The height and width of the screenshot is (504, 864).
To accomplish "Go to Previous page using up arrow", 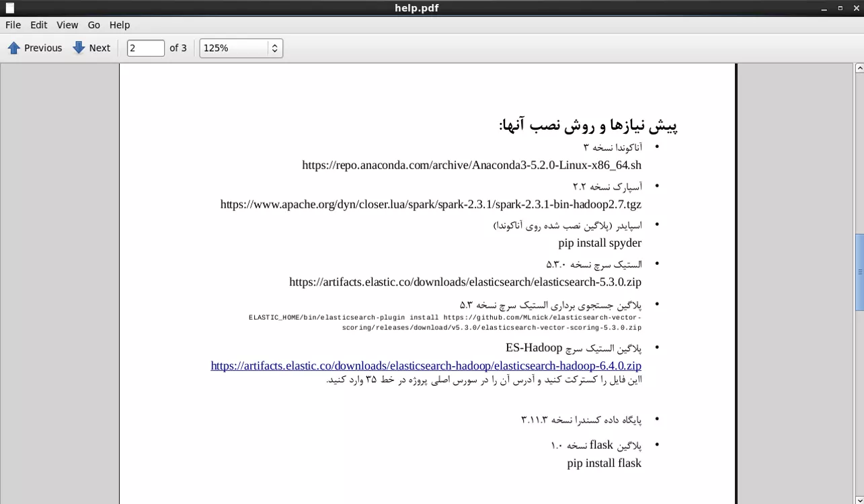I will pos(35,48).
